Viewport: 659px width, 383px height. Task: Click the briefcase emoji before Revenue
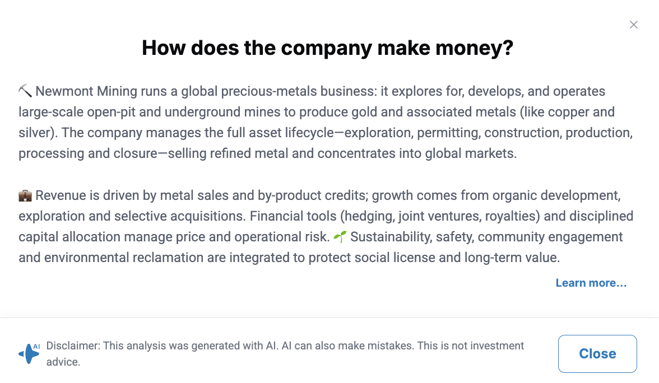click(25, 195)
